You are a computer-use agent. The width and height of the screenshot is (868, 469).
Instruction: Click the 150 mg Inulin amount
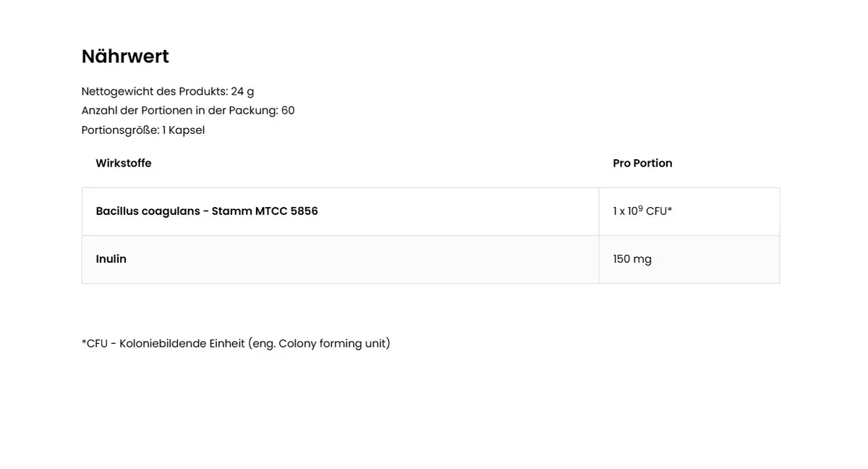point(632,259)
